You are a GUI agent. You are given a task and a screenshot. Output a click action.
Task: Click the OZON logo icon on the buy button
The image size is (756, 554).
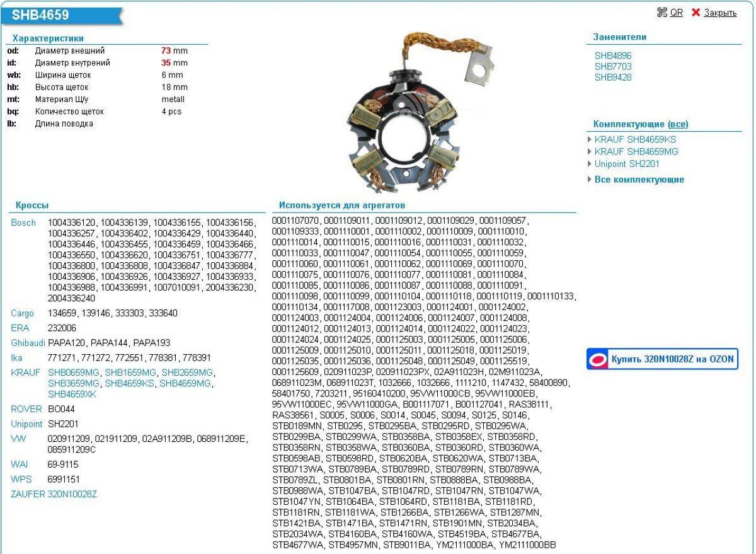tap(597, 359)
